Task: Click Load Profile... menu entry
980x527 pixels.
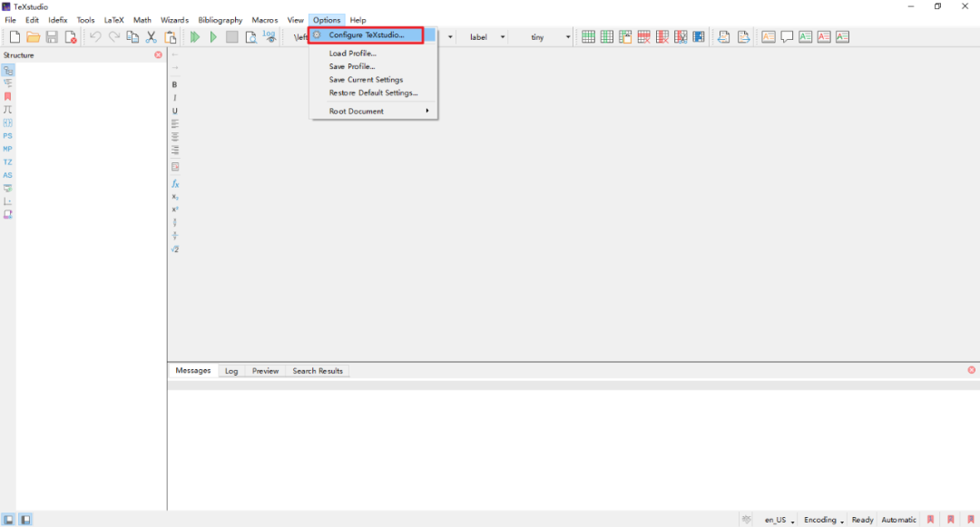Action: click(x=352, y=54)
